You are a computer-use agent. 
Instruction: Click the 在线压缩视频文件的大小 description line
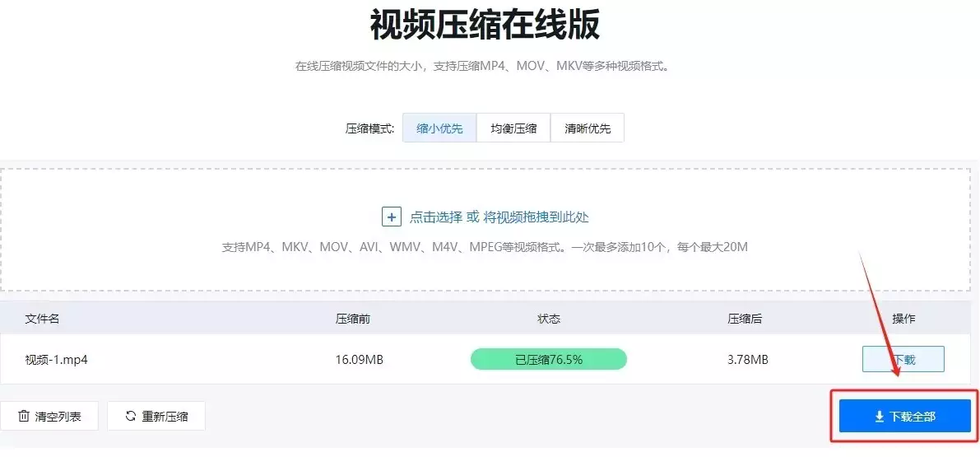[x=482, y=66]
